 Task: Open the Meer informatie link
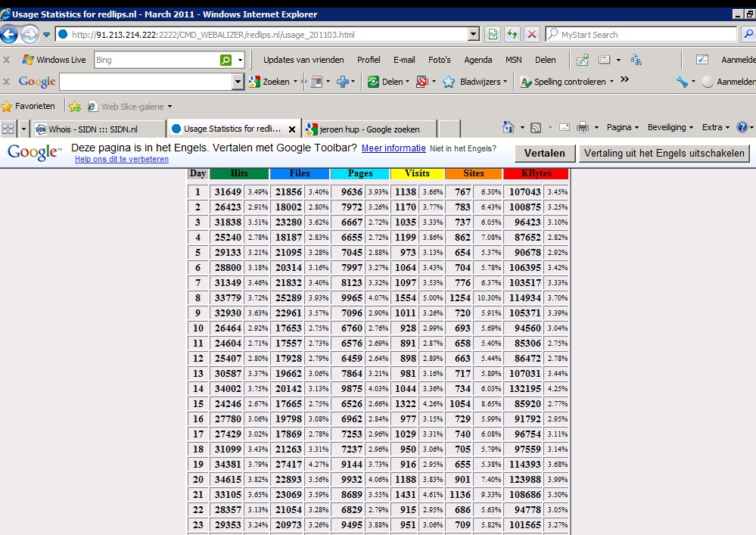(x=394, y=148)
